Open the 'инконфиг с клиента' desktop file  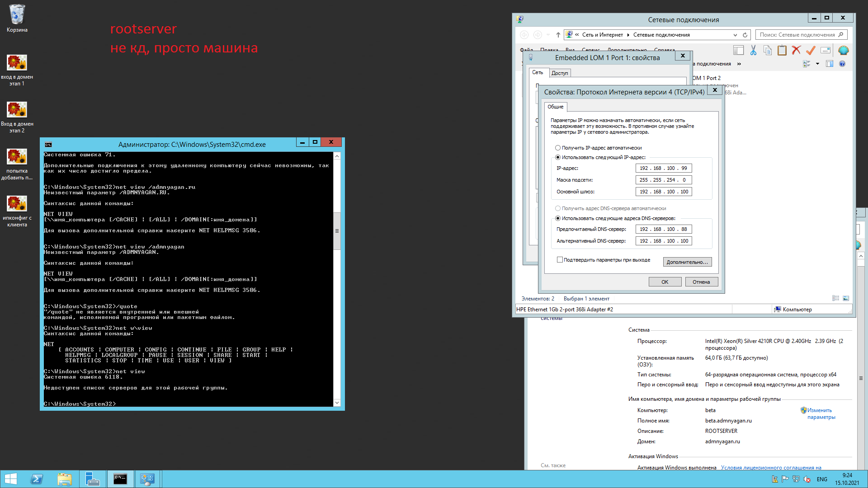tap(17, 211)
